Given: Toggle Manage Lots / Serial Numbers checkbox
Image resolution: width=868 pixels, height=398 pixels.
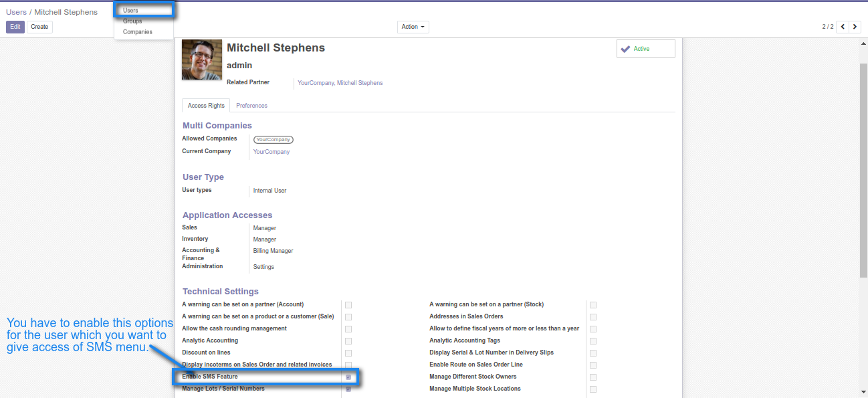Looking at the screenshot, I should (348, 389).
